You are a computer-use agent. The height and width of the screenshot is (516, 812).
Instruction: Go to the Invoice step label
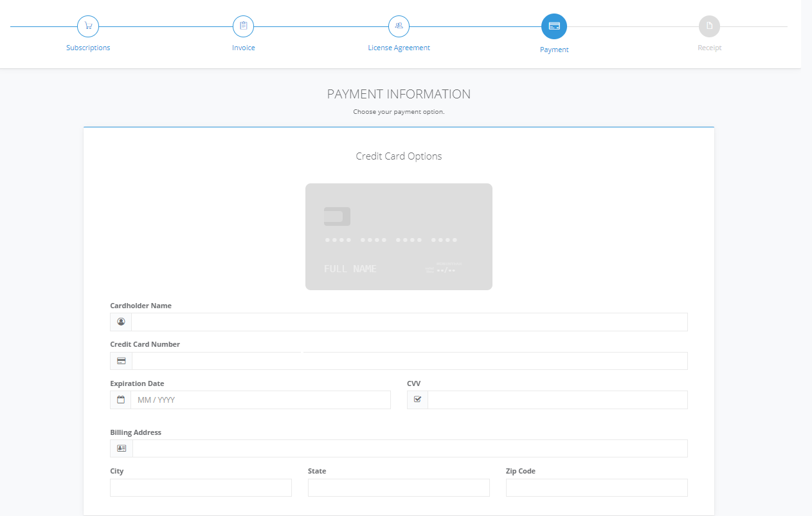244,48
